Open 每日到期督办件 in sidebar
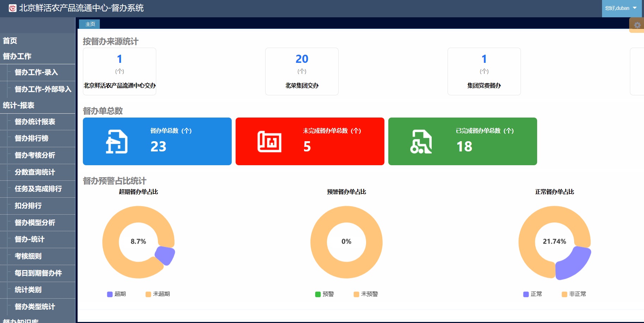 pos(38,273)
